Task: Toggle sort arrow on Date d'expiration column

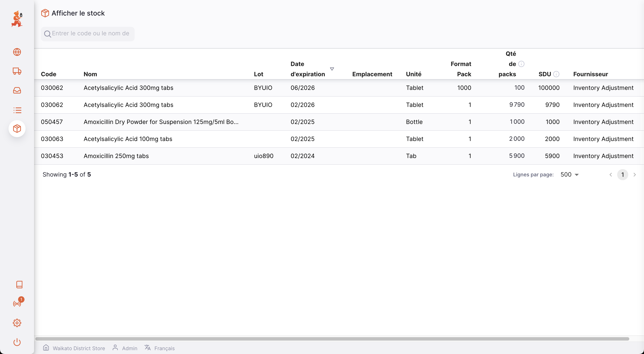Action: 332,69
